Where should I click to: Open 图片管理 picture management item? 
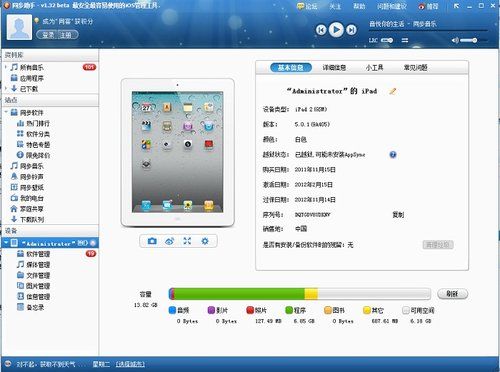coord(38,286)
